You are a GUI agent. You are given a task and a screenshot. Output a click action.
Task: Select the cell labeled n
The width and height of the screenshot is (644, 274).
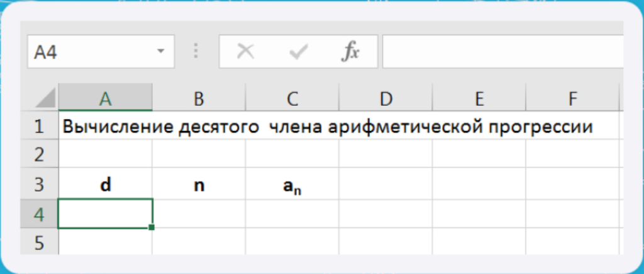(x=199, y=185)
